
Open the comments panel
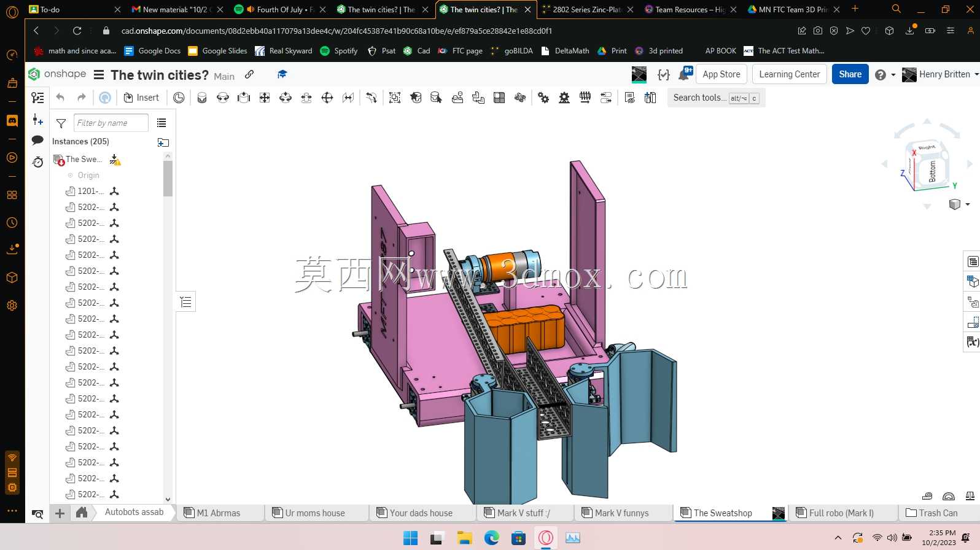tap(37, 140)
